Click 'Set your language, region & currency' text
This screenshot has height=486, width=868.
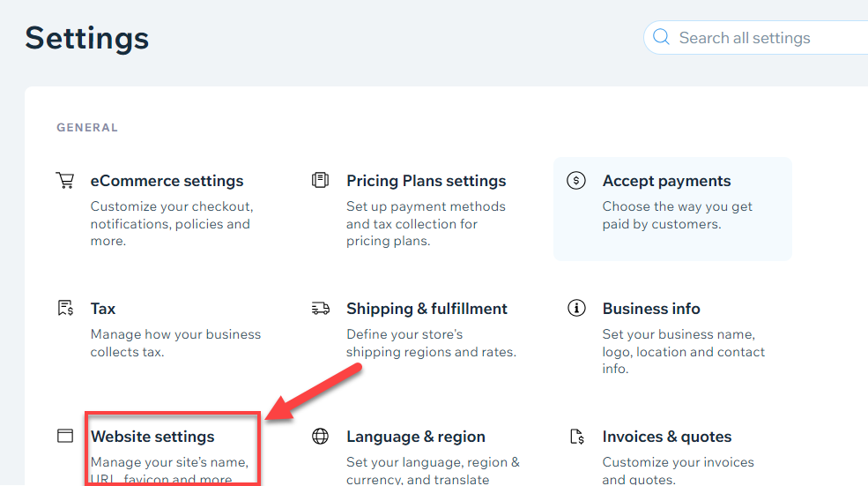(433, 470)
